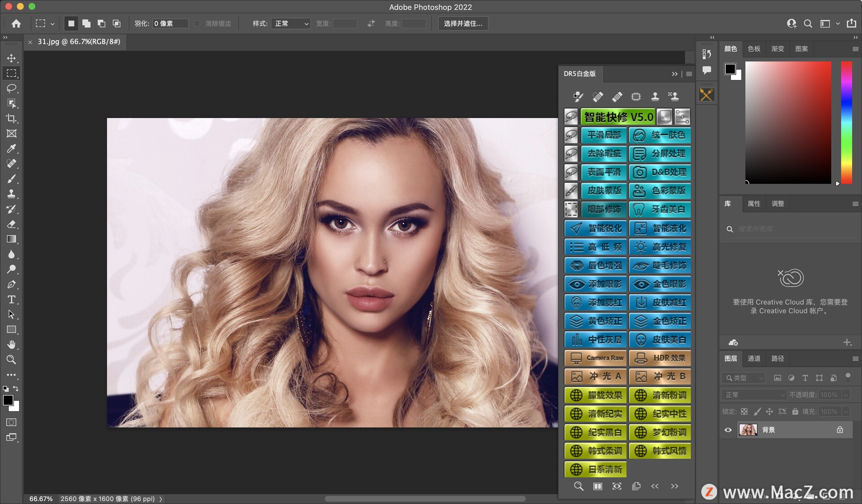The image size is (862, 504).
Task: Select the Lasso tool
Action: pos(11,88)
